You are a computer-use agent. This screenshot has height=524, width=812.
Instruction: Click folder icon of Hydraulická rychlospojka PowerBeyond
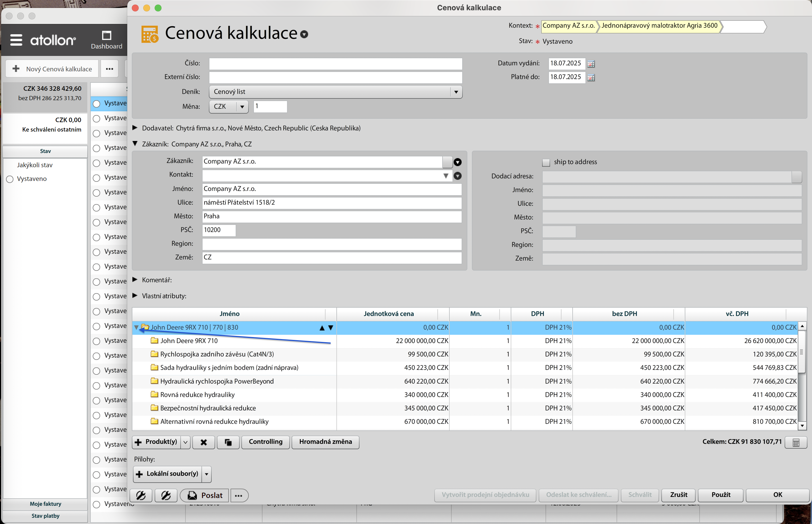[x=154, y=381]
